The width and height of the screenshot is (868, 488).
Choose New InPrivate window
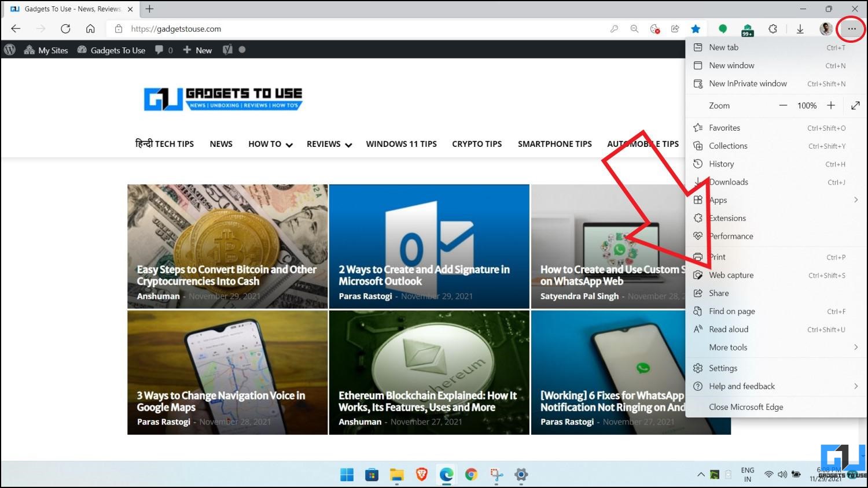pos(775,83)
